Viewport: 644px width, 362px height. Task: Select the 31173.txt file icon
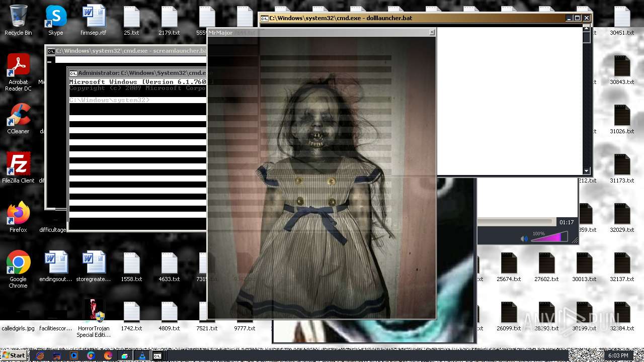(622, 168)
